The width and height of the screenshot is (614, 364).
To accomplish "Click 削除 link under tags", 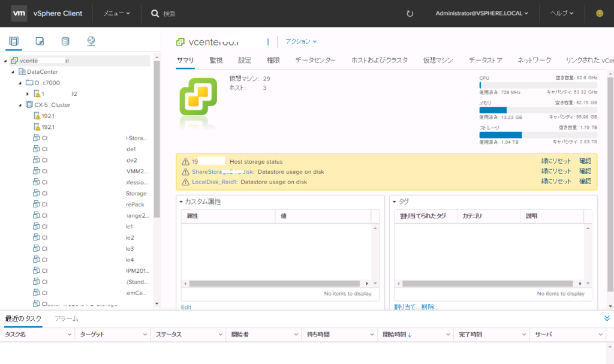I will pyautogui.click(x=429, y=307).
